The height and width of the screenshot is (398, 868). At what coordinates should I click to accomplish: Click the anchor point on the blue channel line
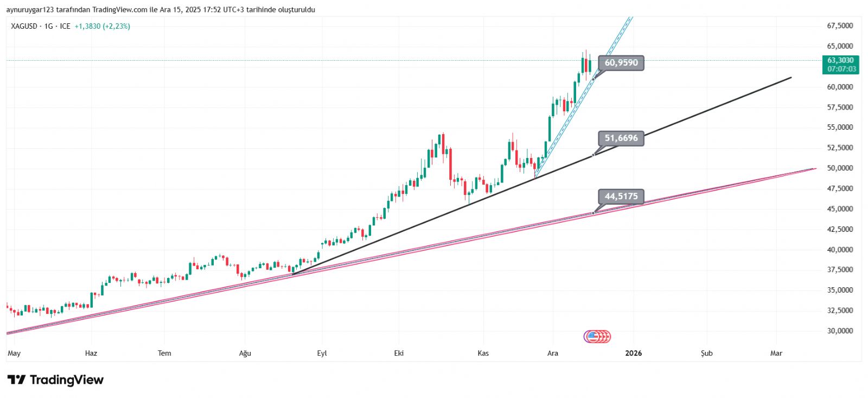point(593,79)
